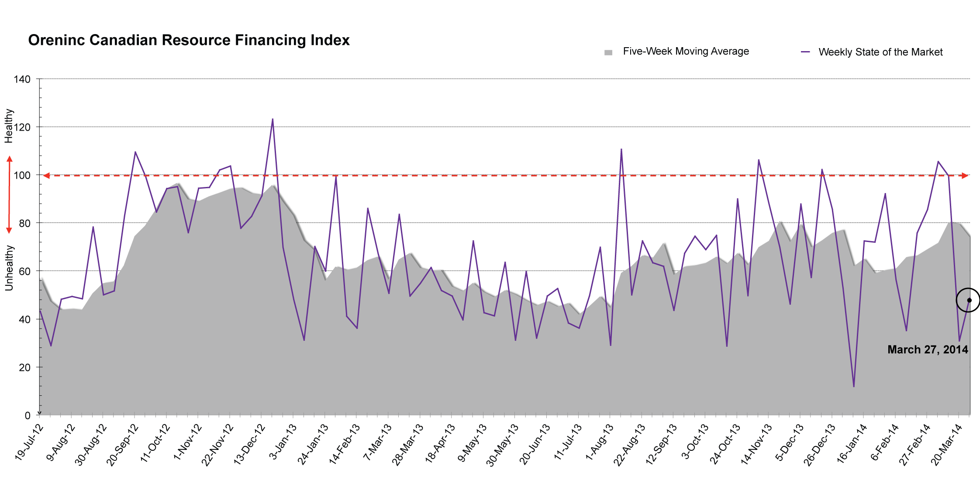Click the 100 y-axis value
The height and width of the screenshot is (498, 980).
(22, 176)
